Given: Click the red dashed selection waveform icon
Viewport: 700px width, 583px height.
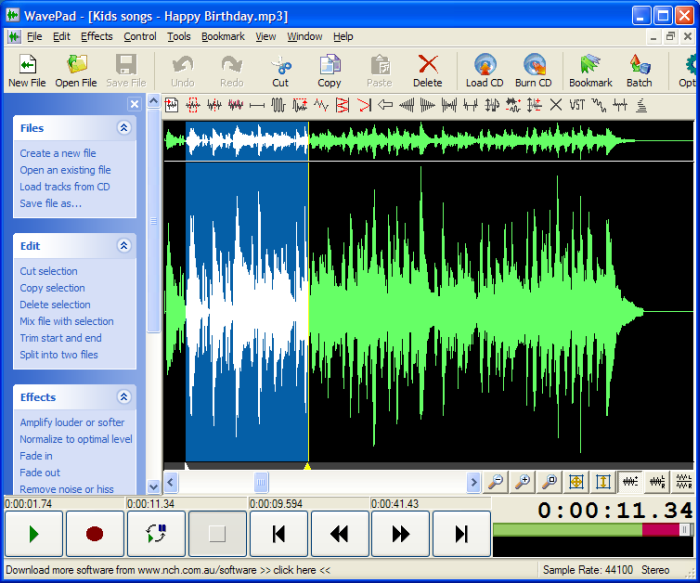Looking at the screenshot, I should pyautogui.click(x=193, y=105).
